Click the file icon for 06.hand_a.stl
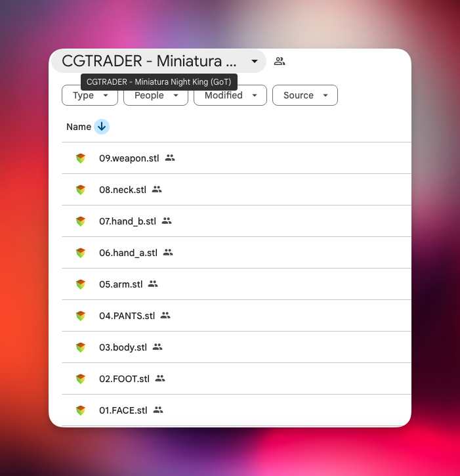460x476 pixels. (81, 253)
